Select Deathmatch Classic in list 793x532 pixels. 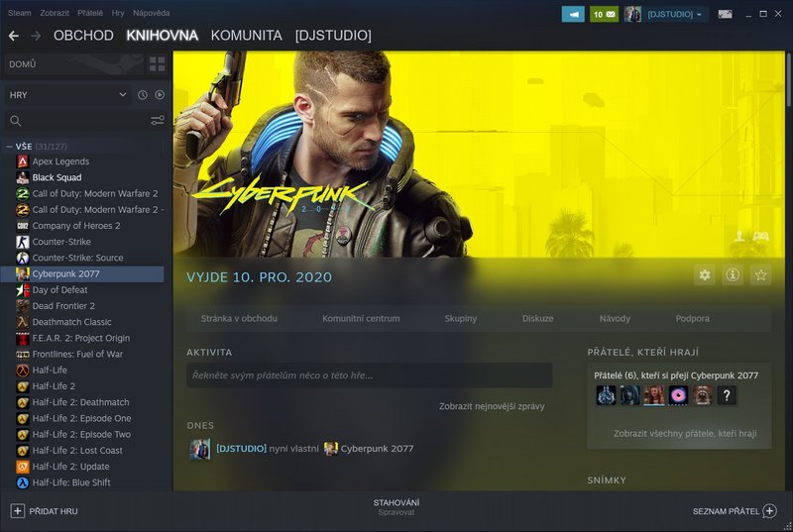click(83, 322)
